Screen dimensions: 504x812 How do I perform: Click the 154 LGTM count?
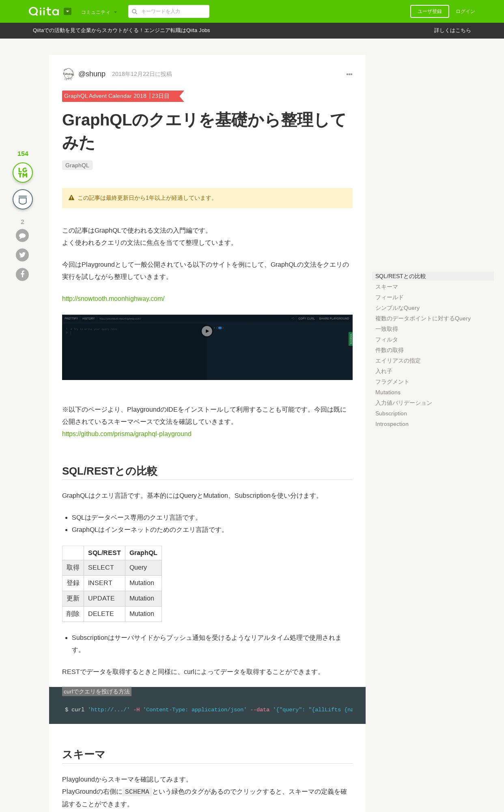click(x=23, y=153)
